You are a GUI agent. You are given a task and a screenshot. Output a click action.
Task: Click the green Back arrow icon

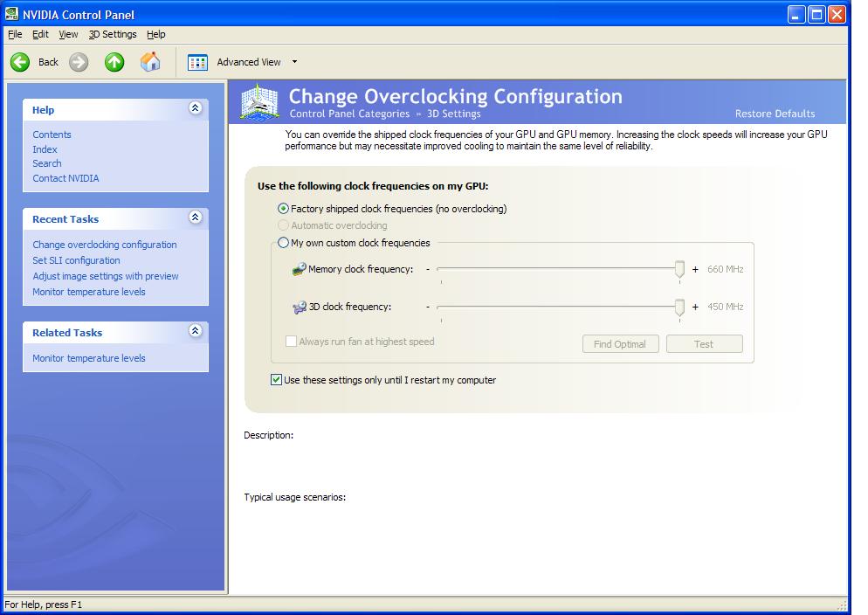pos(20,62)
